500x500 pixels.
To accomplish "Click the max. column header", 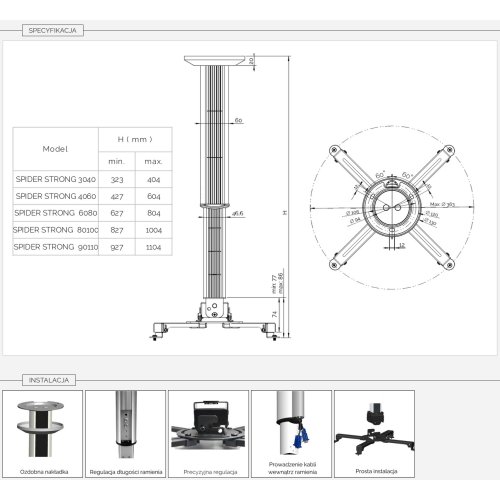I will tap(154, 161).
